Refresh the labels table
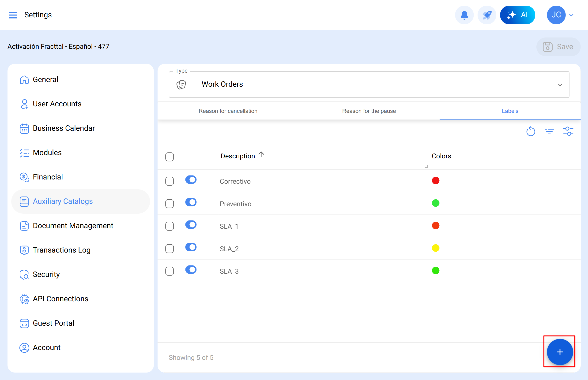This screenshot has width=588, height=380. click(531, 131)
